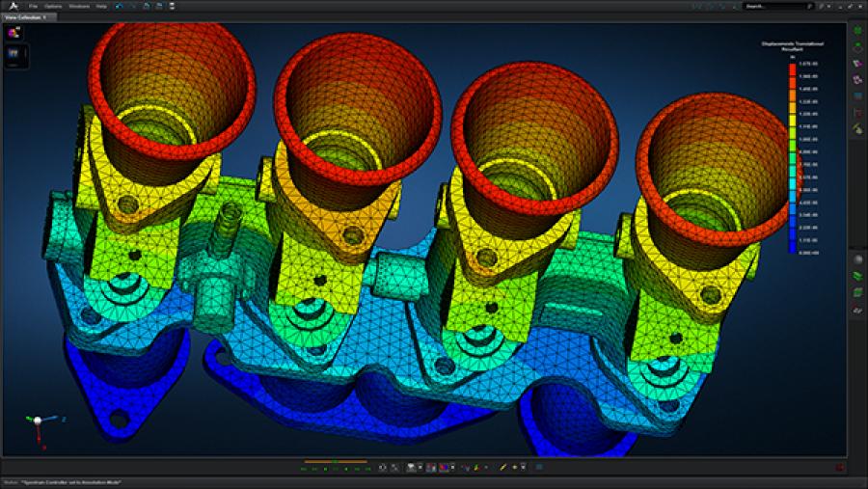
Task: Click the Help menu
Action: pos(102,6)
